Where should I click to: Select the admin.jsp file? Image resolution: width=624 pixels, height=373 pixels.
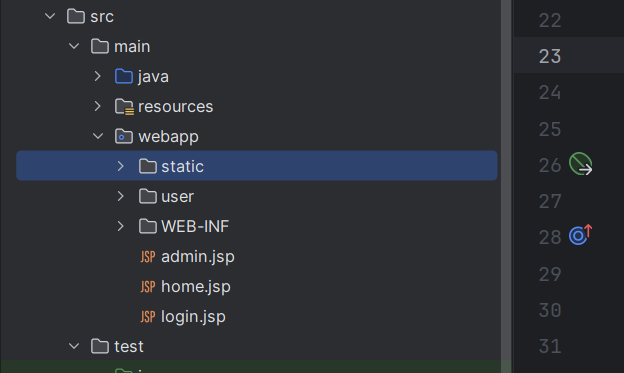pyautogui.click(x=198, y=257)
